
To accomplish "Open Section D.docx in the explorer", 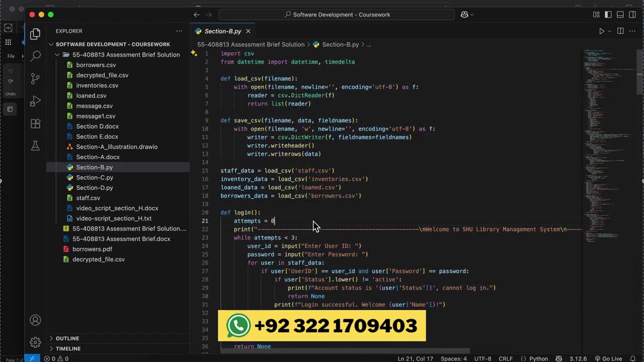I will coord(97,126).
